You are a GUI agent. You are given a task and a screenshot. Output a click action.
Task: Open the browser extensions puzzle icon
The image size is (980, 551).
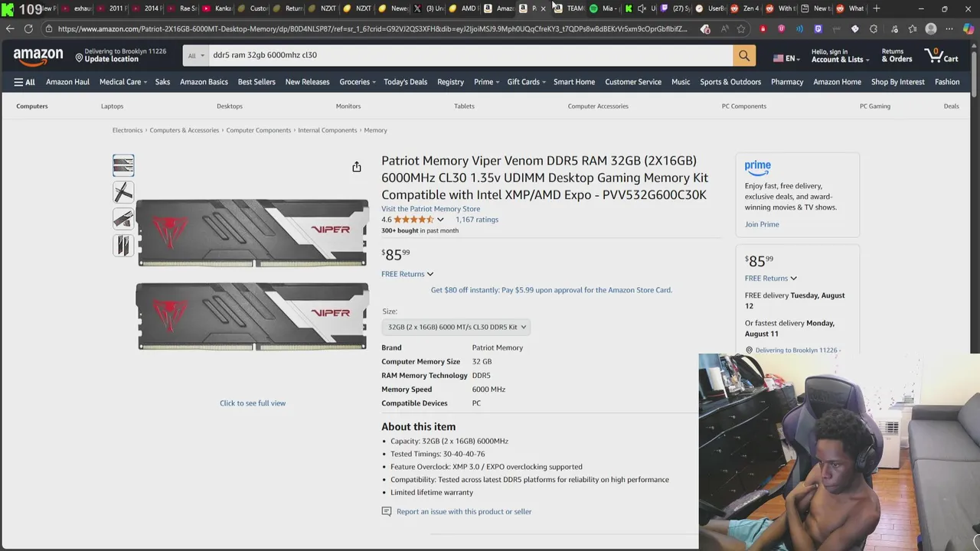[x=874, y=29]
